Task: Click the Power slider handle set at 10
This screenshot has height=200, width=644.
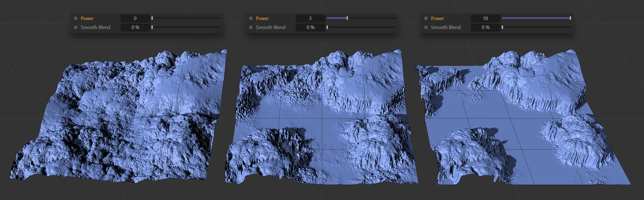Action: pos(570,18)
